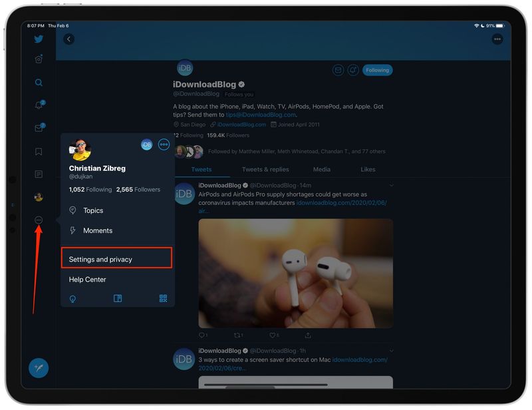The width and height of the screenshot is (532, 410).
Task: Open Moments menu item
Action: 118,231
